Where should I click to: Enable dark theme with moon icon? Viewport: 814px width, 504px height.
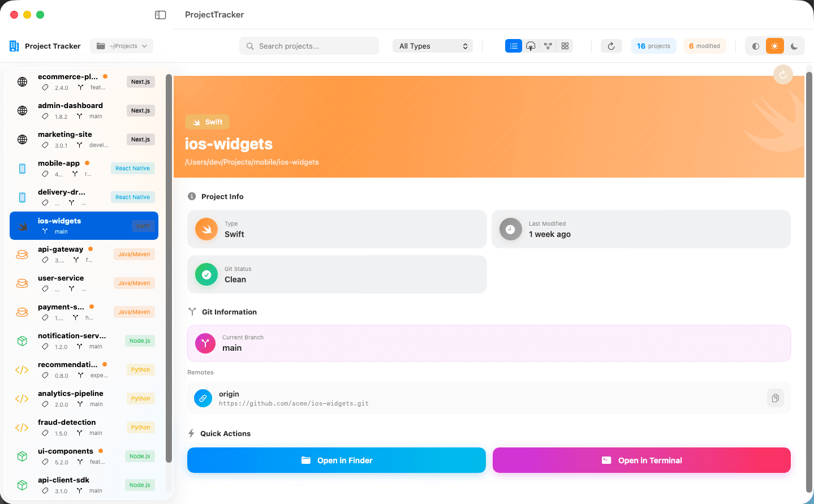pos(794,46)
